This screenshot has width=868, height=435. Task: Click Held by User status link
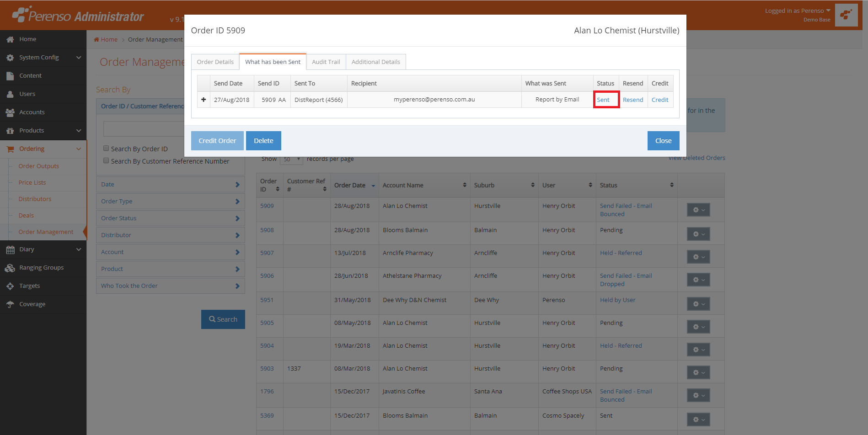tap(618, 300)
